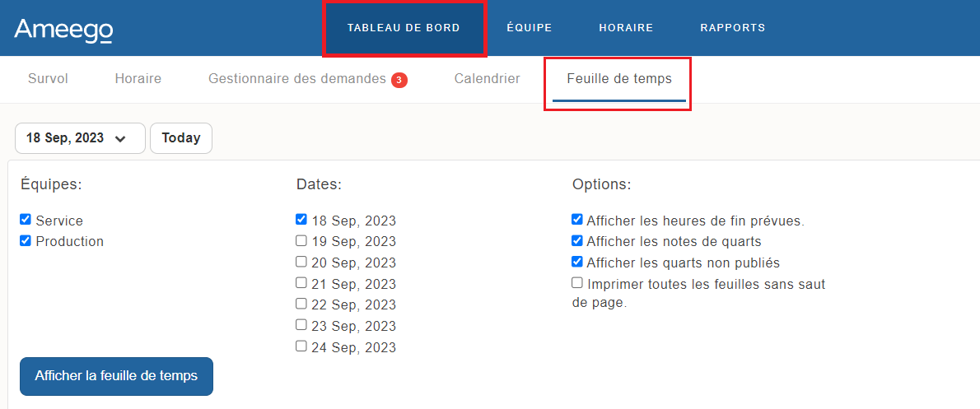The width and height of the screenshot is (980, 409).
Task: Uncheck the Production team checkbox
Action: point(26,241)
